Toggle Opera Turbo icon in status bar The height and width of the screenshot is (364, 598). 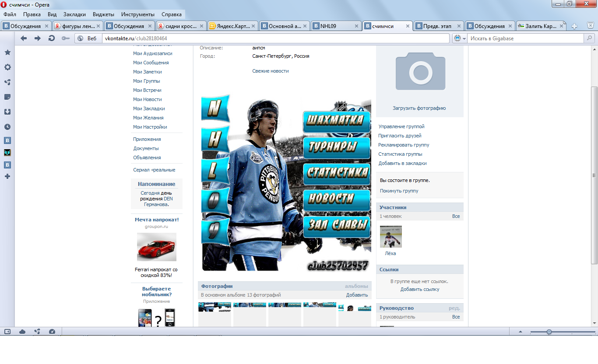tap(52, 332)
